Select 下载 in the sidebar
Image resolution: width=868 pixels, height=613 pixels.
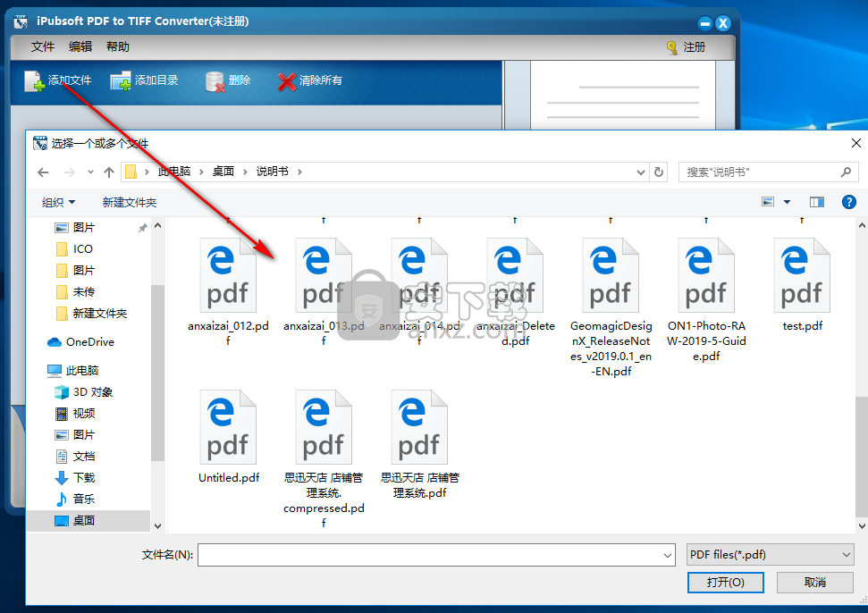coord(75,477)
